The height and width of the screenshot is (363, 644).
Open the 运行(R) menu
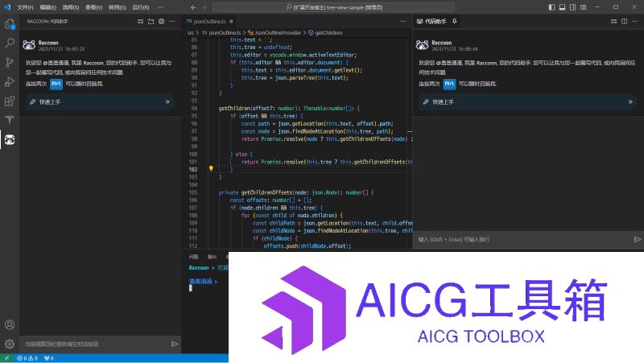click(140, 7)
